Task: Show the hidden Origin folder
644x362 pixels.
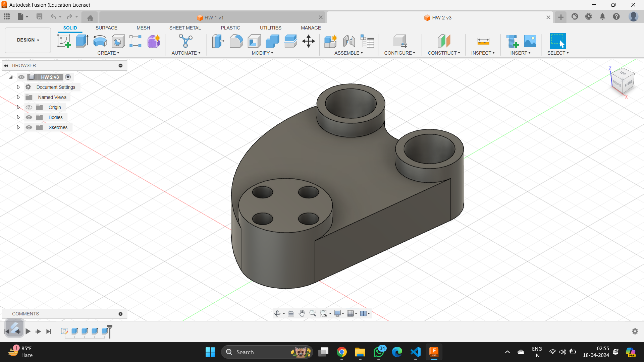Action: coord(29,107)
